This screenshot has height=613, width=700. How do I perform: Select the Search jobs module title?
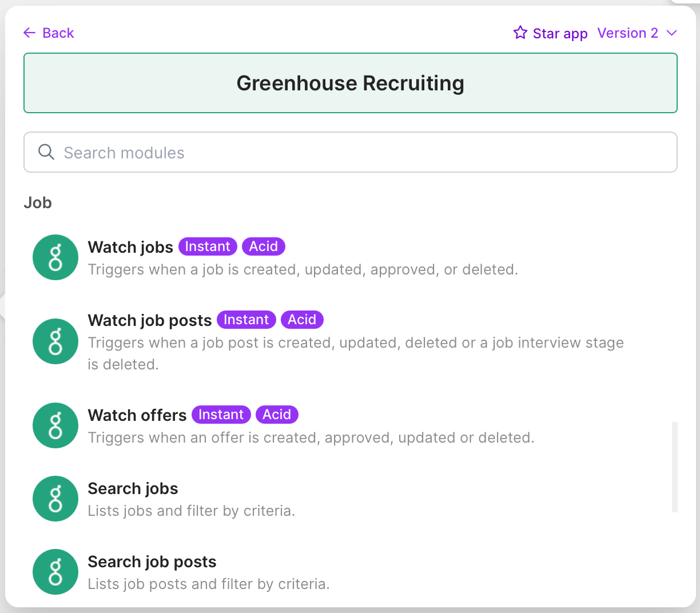(133, 488)
